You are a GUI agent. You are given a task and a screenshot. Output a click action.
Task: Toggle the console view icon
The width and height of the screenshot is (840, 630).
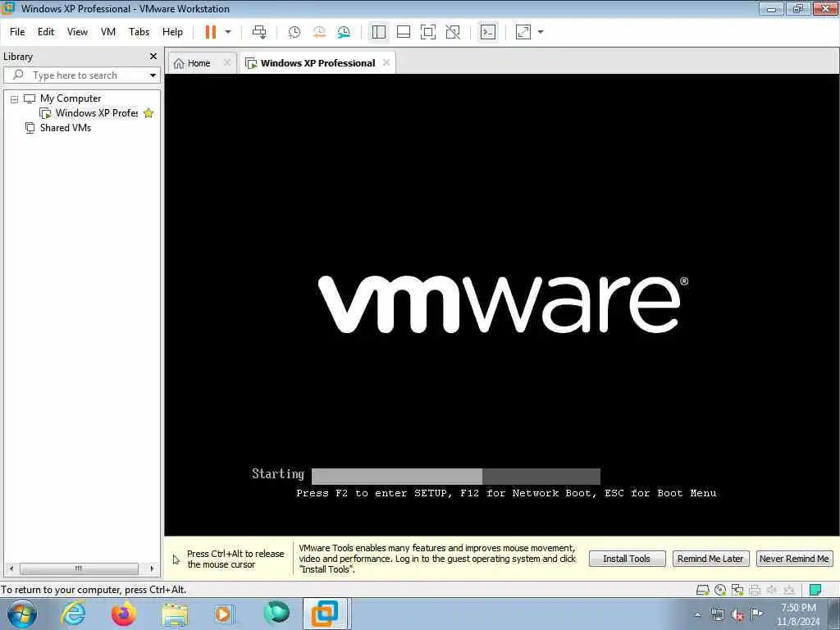coord(488,32)
